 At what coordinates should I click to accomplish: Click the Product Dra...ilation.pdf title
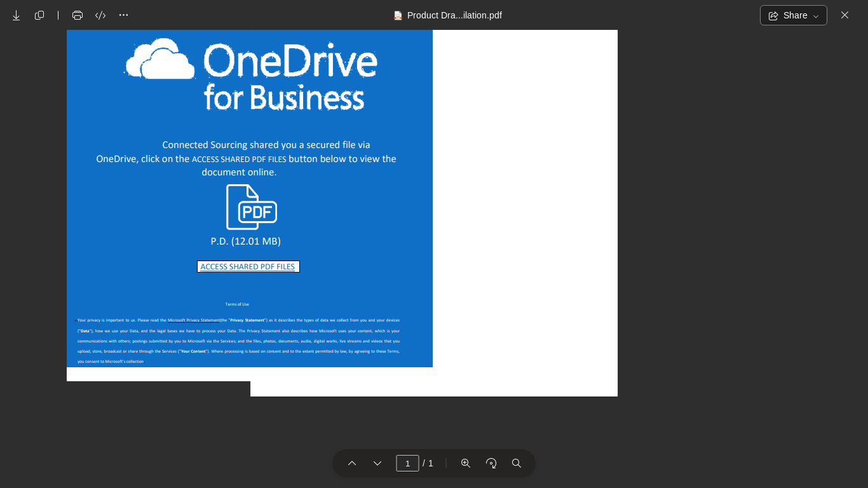click(454, 15)
